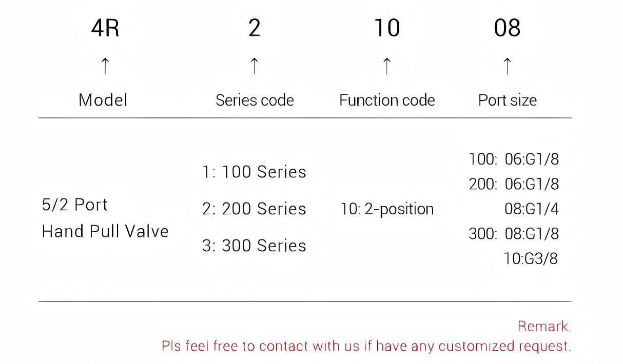623x364 pixels.
Task: Click the large 10 function code
Action: point(387,29)
